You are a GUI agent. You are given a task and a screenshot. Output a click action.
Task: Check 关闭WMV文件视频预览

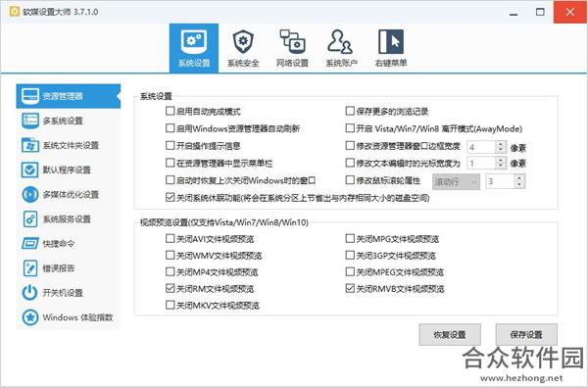click(x=170, y=256)
